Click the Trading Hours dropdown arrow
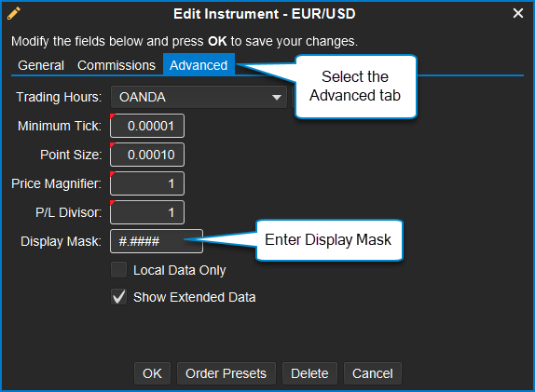Screen dimensions: 535x392 [277, 98]
